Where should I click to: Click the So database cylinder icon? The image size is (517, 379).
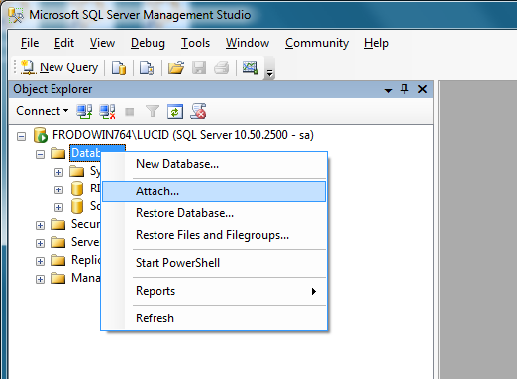[x=77, y=206]
